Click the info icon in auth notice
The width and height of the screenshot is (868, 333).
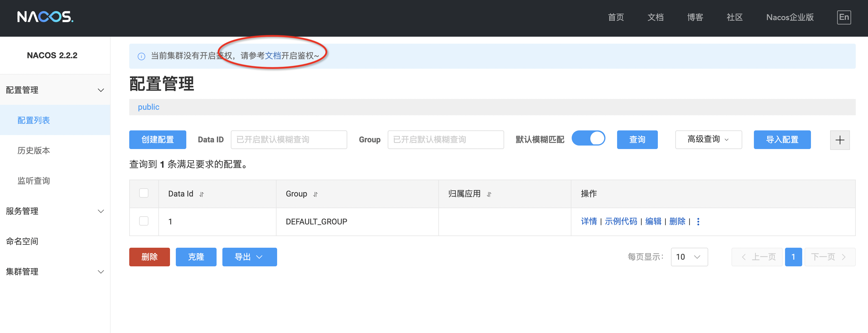pyautogui.click(x=141, y=56)
